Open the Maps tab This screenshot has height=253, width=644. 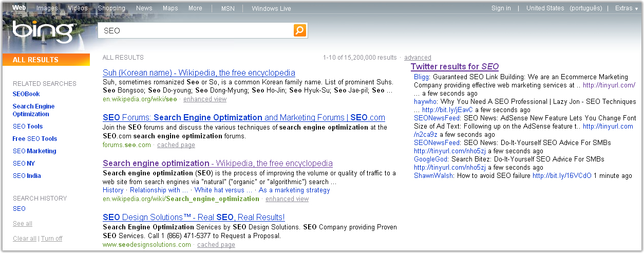(x=170, y=8)
